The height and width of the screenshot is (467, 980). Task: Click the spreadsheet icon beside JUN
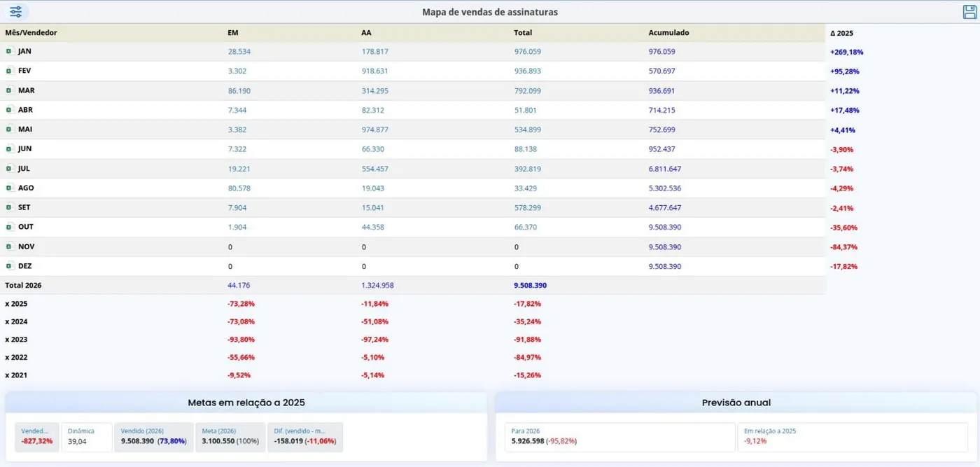tap(9, 149)
